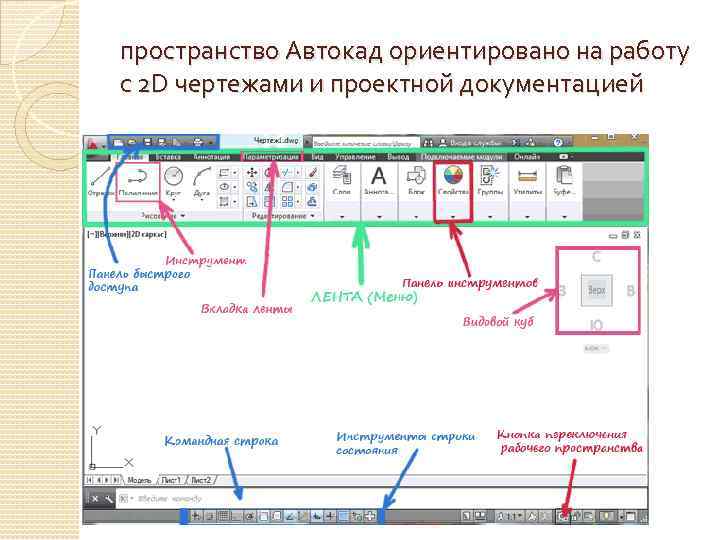Open the Слои layers panel button
720x540 pixels.
(x=342, y=180)
